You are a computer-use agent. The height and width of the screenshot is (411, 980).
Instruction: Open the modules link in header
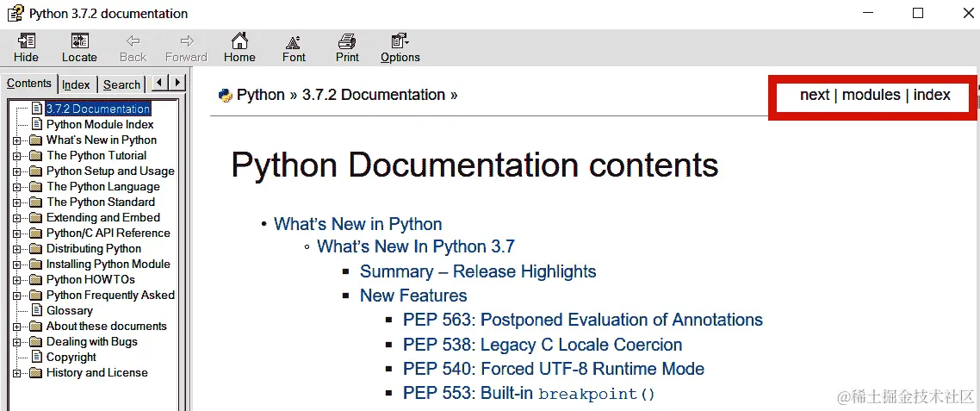[871, 95]
